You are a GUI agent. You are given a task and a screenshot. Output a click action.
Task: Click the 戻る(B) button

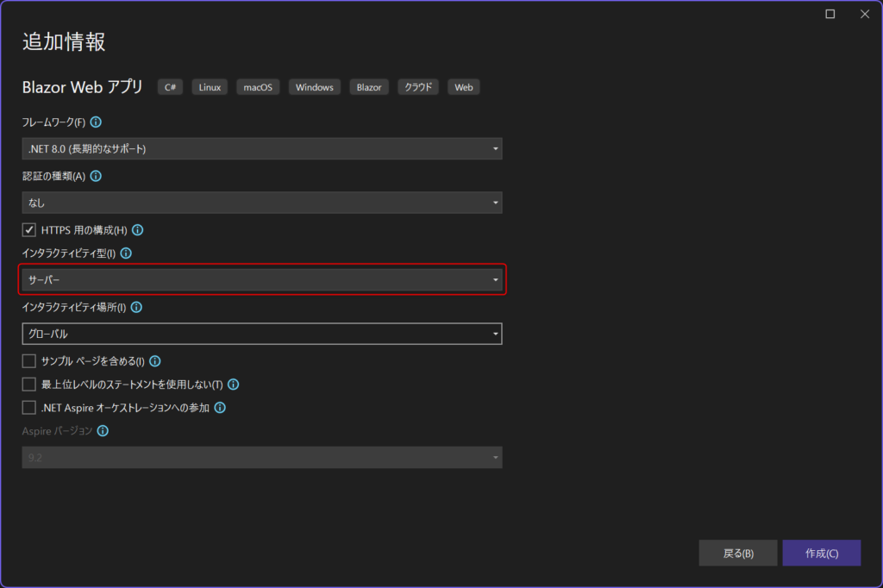click(x=738, y=553)
